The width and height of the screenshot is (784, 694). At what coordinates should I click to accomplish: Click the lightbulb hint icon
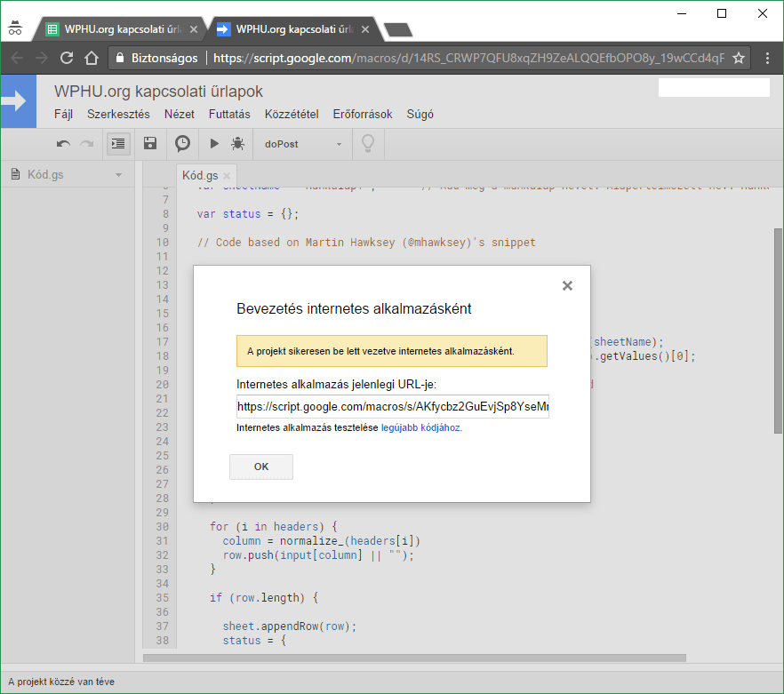[366, 143]
